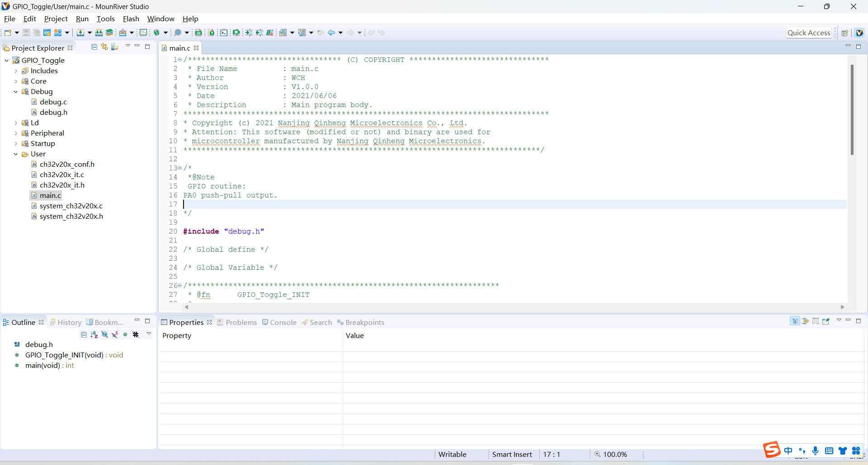This screenshot has height=465, width=868.
Task: Click the New file toolbar icon
Action: pyautogui.click(x=8, y=33)
